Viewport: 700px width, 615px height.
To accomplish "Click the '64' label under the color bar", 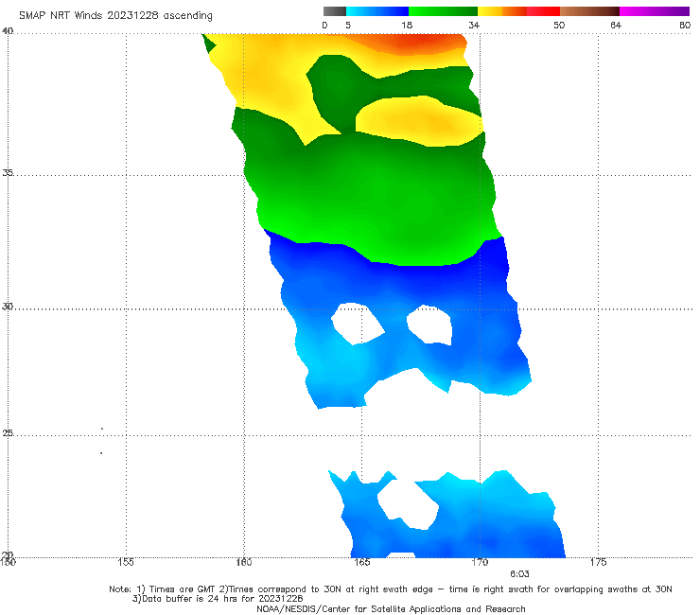I will click(616, 25).
